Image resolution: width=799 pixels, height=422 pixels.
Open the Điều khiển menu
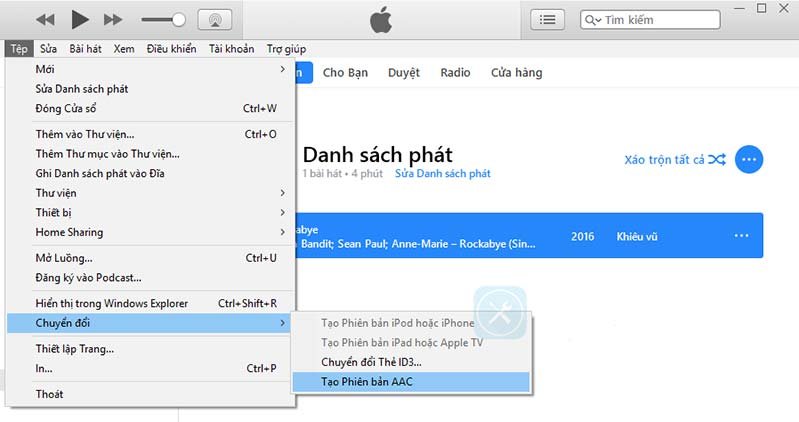point(171,49)
